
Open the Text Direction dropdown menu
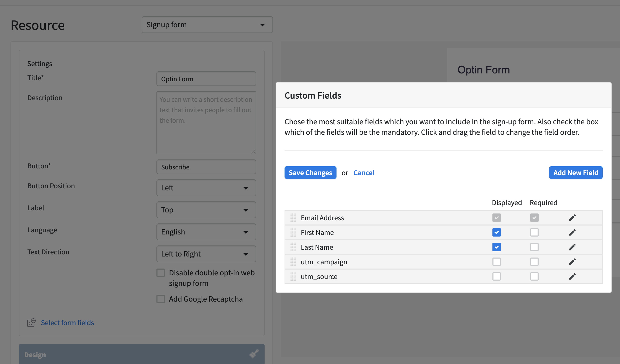pos(206,254)
